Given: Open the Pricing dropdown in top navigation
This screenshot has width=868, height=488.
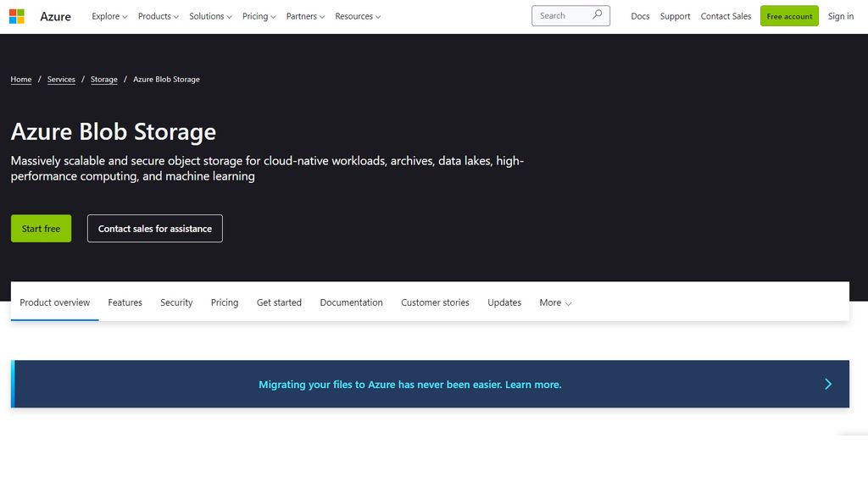Looking at the screenshot, I should tap(259, 16).
